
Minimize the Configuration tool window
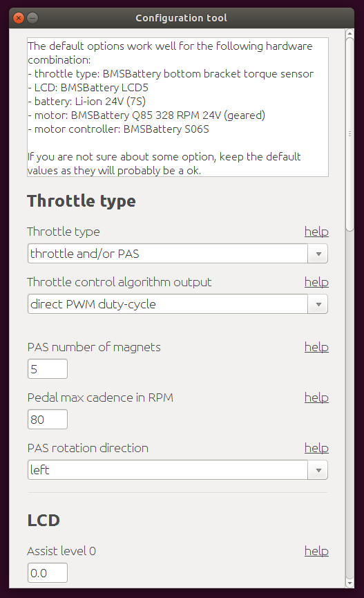coord(32,18)
